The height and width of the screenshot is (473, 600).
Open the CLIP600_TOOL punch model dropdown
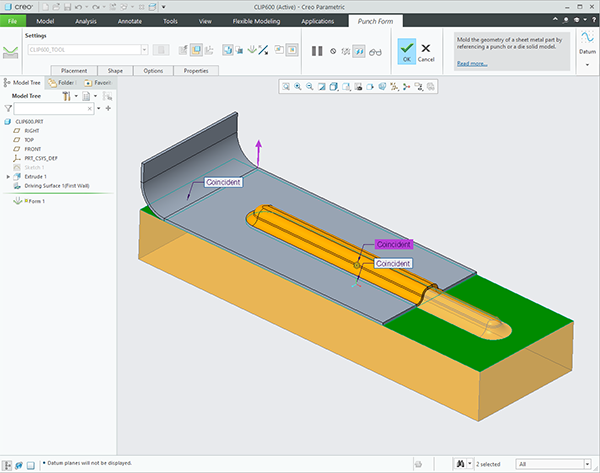pos(144,50)
